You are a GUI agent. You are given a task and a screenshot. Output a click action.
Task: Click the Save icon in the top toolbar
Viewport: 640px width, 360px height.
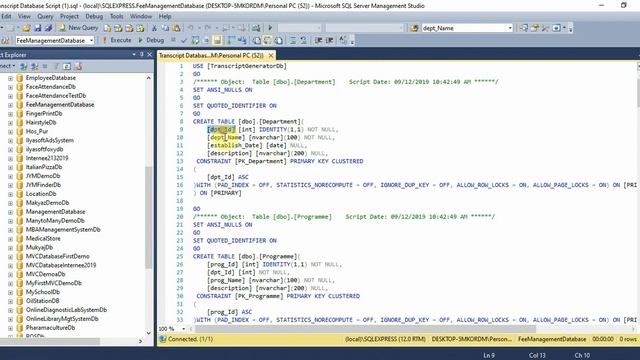pos(38,28)
